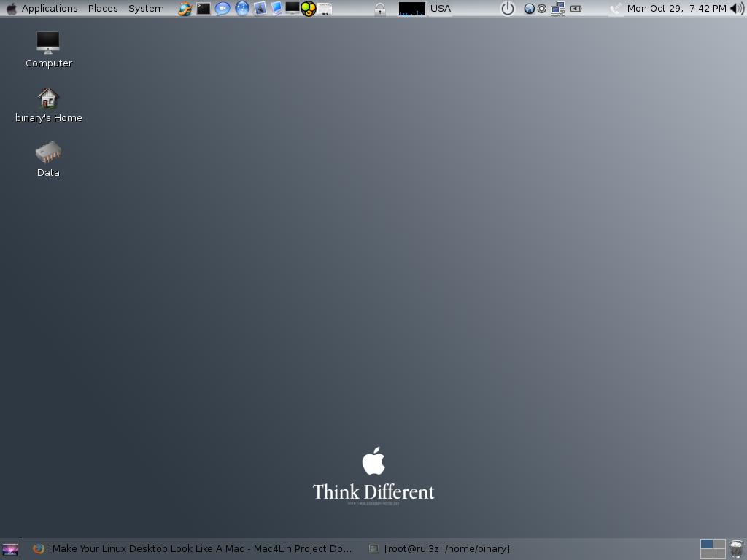Click the USA keyboard layout indicator

point(440,9)
